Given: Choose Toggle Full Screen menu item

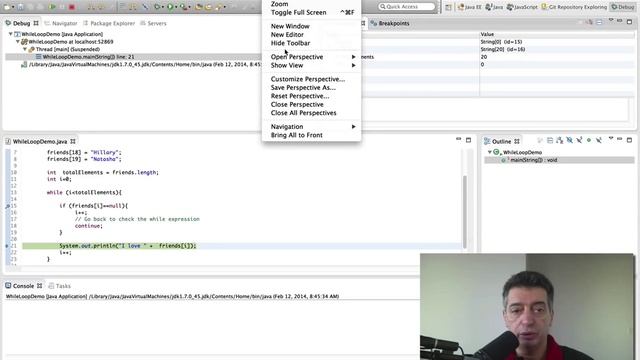Looking at the screenshot, I should [x=311, y=13].
